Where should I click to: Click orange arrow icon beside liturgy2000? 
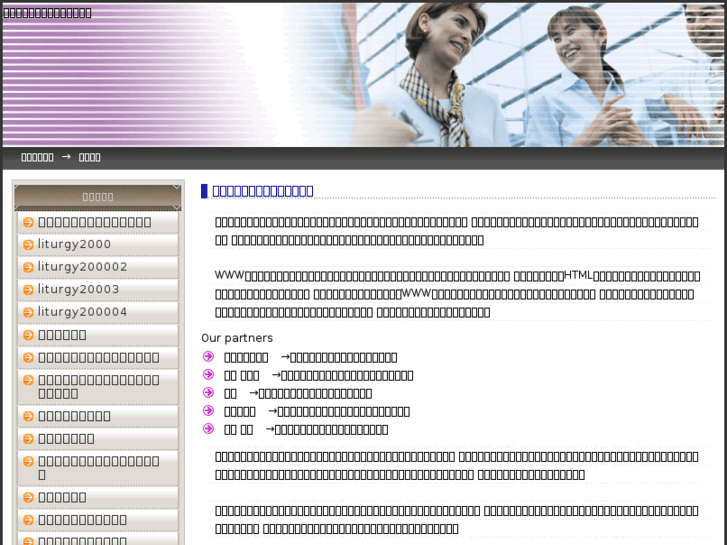pyautogui.click(x=28, y=245)
